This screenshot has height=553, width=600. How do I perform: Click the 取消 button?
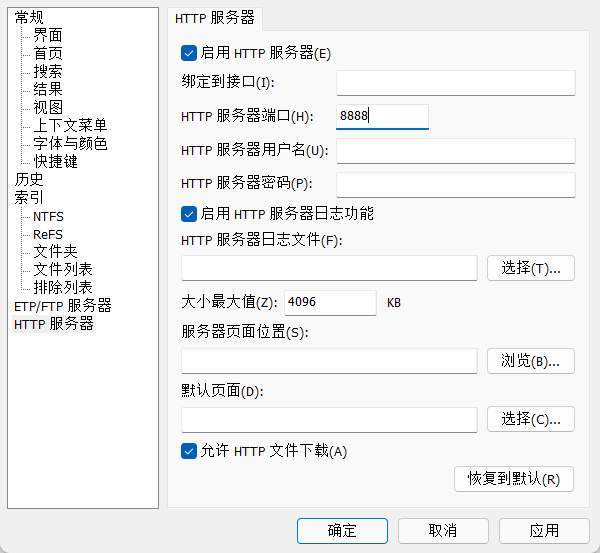[x=443, y=530]
